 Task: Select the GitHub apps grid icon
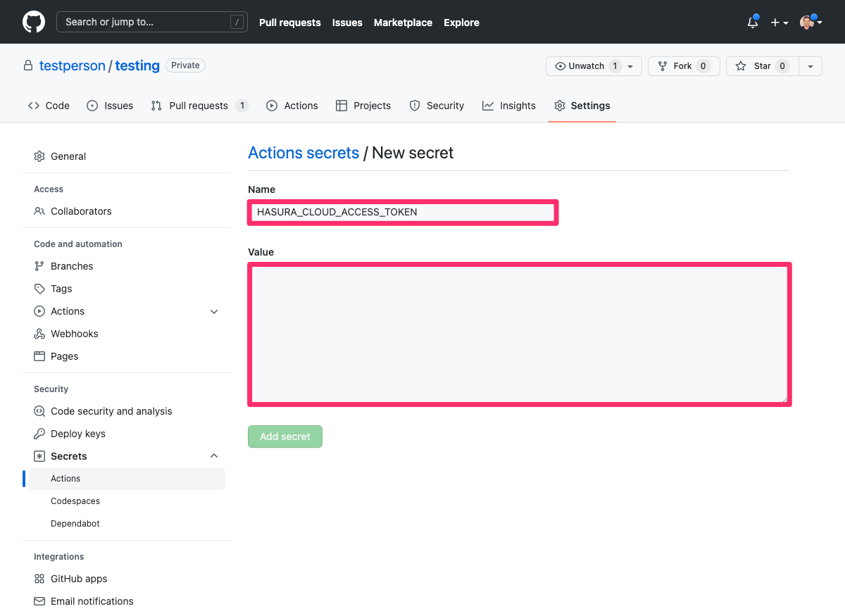coord(39,579)
